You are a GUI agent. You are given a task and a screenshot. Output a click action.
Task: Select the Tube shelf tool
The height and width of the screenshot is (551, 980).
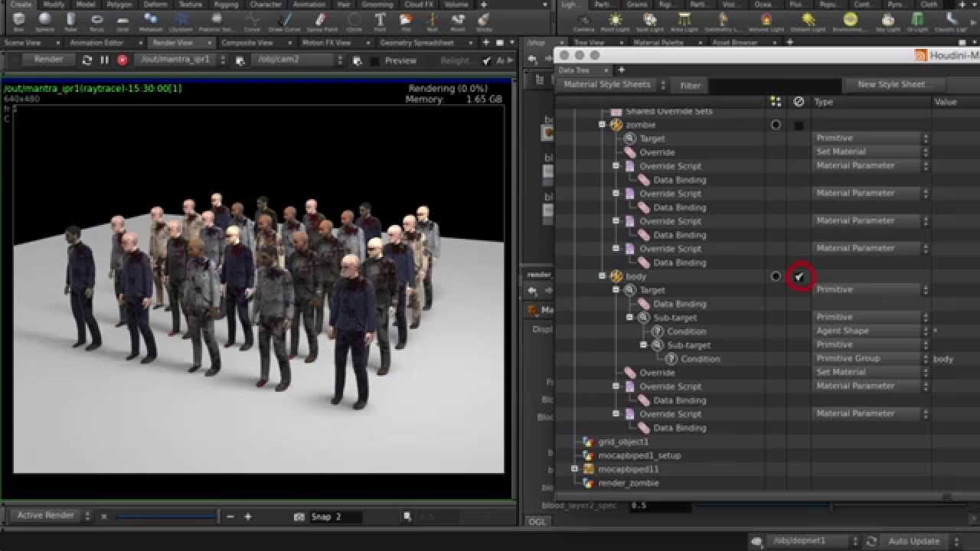coord(71,21)
